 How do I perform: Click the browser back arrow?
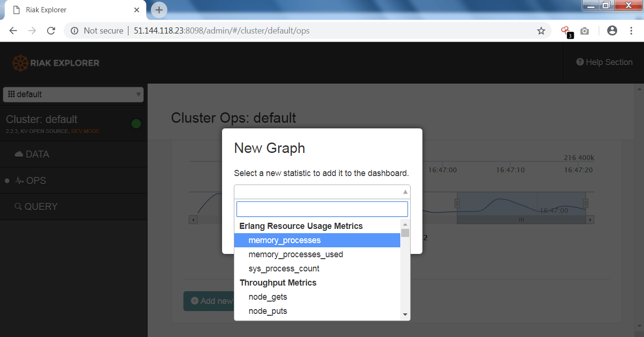13,31
